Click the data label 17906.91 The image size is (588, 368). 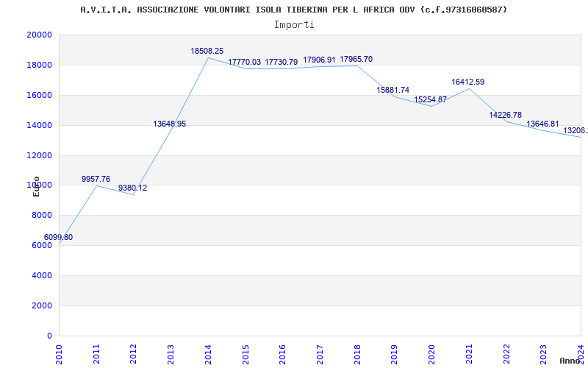[319, 60]
